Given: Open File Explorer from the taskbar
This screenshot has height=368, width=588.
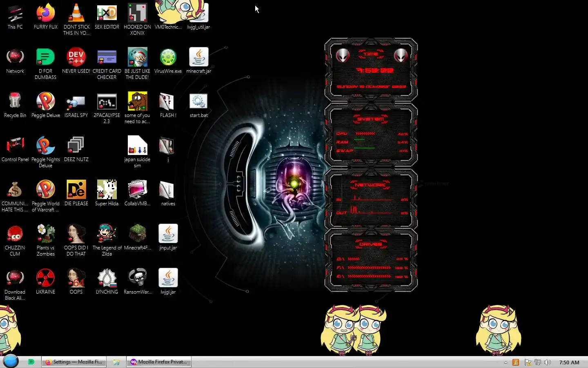Looking at the screenshot, I should 116,362.
